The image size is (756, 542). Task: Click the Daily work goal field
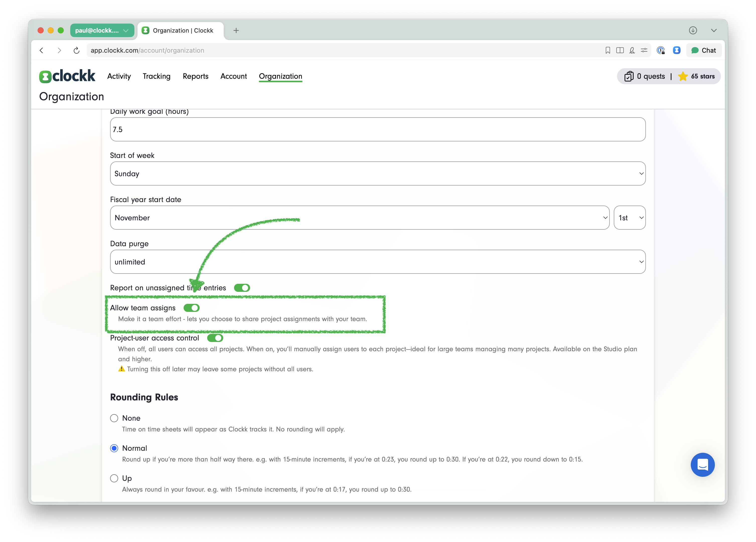(x=377, y=129)
